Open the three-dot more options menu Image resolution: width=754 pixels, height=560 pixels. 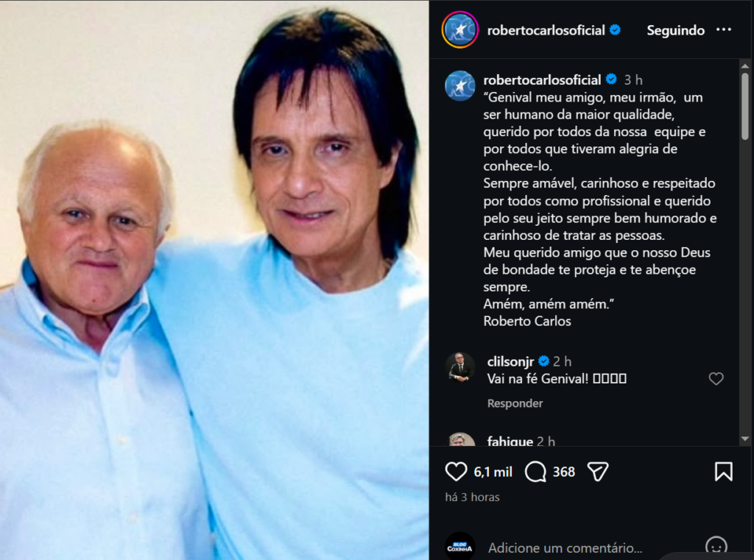(724, 30)
